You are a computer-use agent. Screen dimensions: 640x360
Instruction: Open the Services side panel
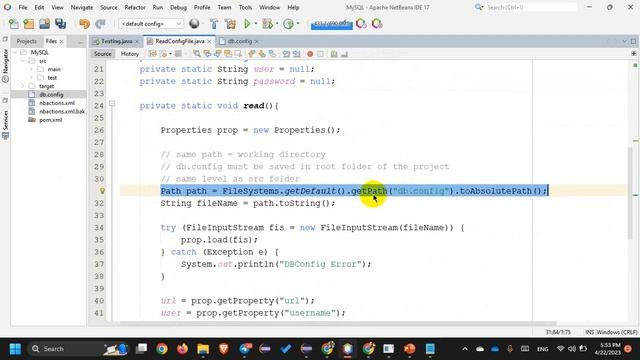(x=5, y=124)
